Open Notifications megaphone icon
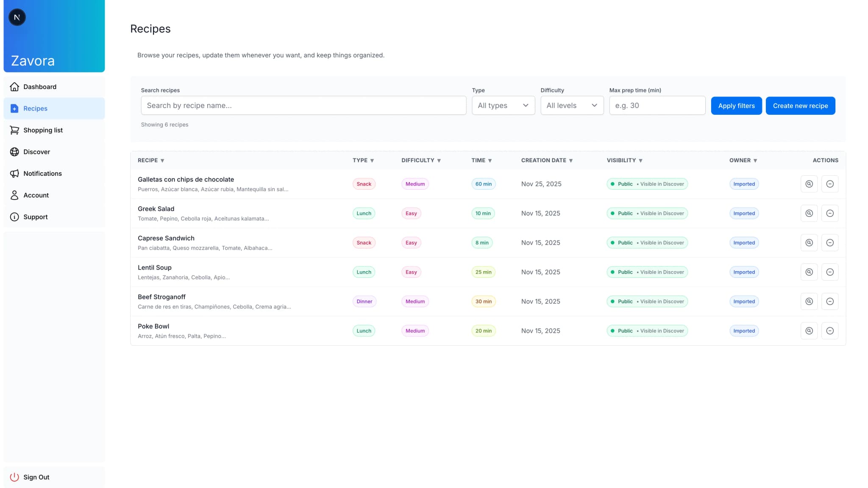This screenshot has width=868, height=488. [x=14, y=173]
